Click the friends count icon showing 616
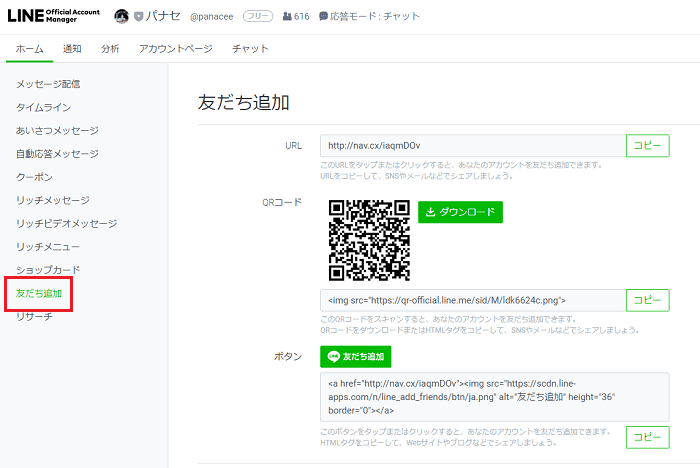The image size is (700, 468). coord(287,17)
